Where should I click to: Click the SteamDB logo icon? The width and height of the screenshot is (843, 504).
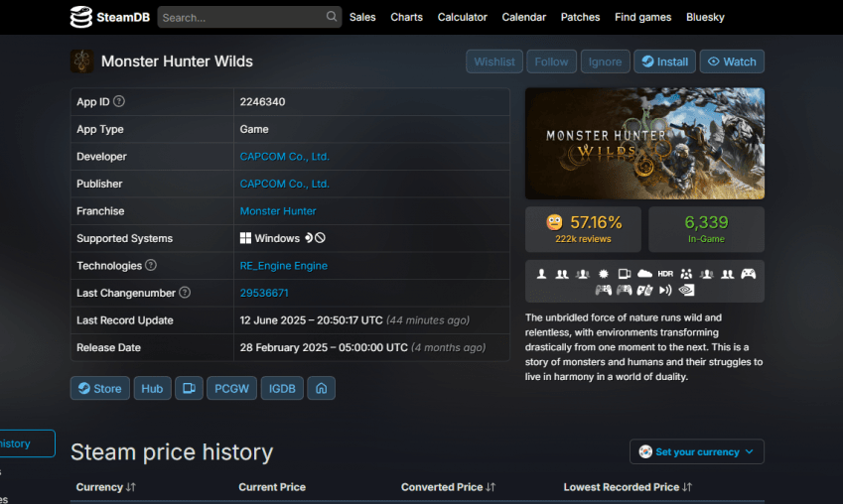pos(81,17)
